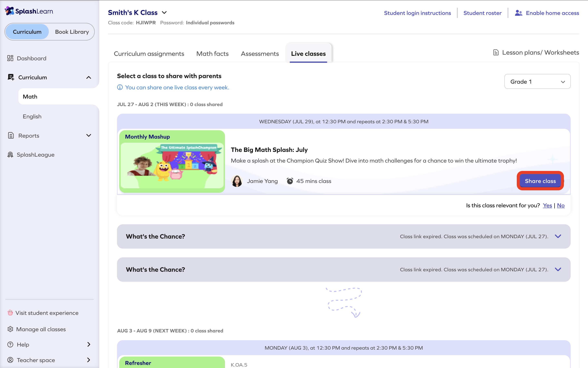Open Student login instructions link
Screen dimensions: 588x368
point(417,13)
